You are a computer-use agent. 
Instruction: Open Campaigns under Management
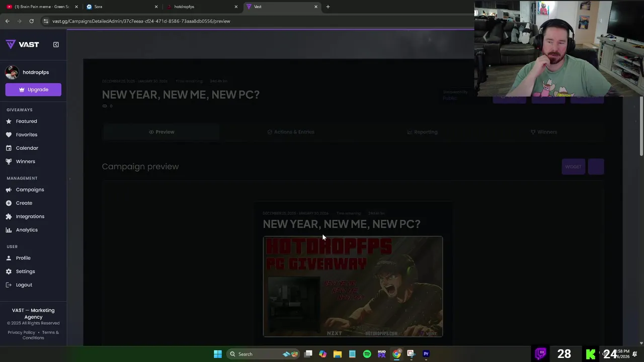pos(30,190)
